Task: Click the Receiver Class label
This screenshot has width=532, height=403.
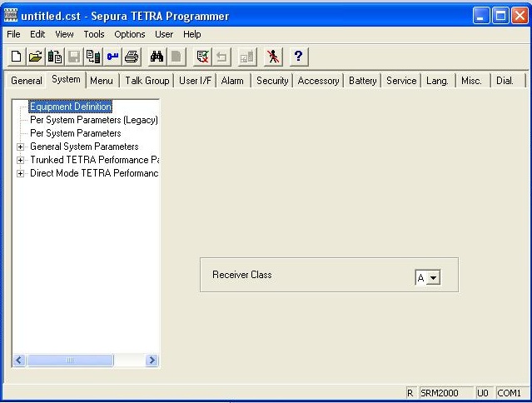Action: (x=242, y=275)
